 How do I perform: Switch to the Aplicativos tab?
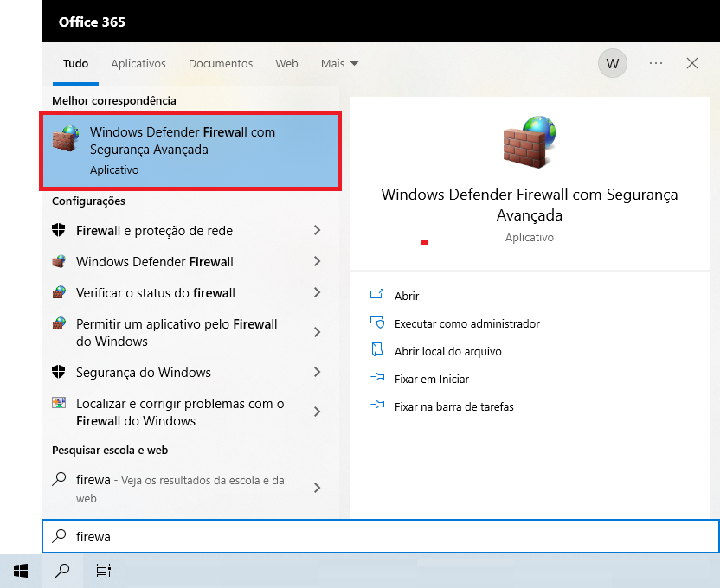(138, 64)
